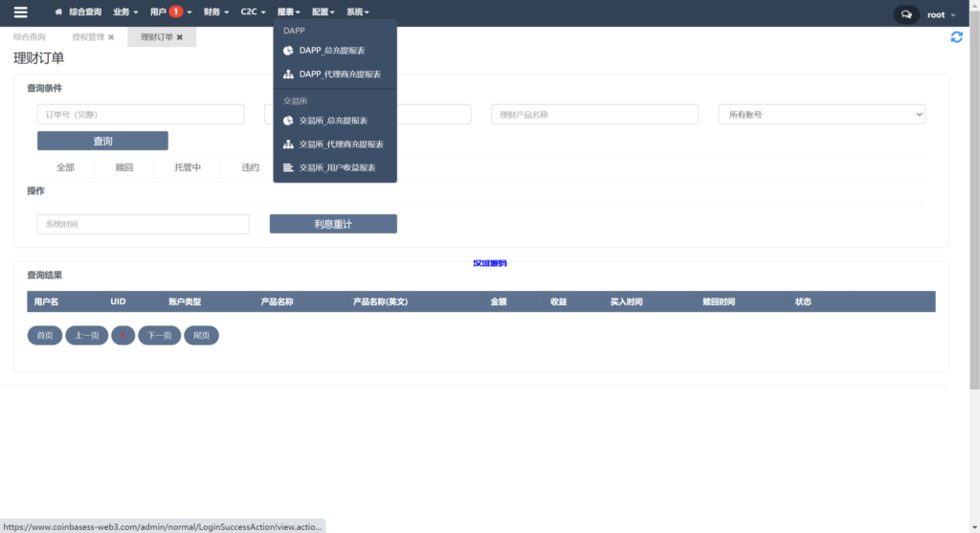The width and height of the screenshot is (980, 533).
Task: Click the home icon beside 综合查询
Action: tap(58, 11)
